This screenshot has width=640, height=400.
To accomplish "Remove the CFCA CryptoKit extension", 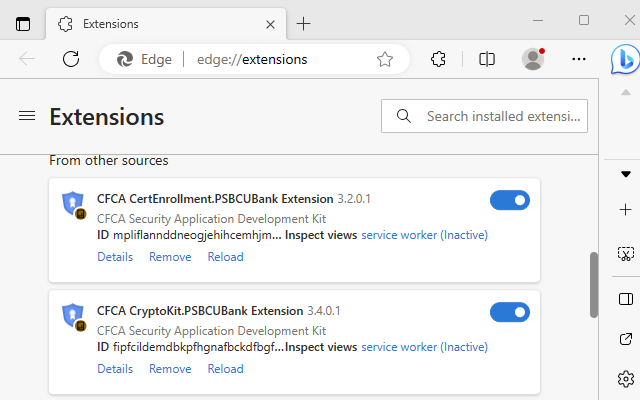I will pos(170,369).
